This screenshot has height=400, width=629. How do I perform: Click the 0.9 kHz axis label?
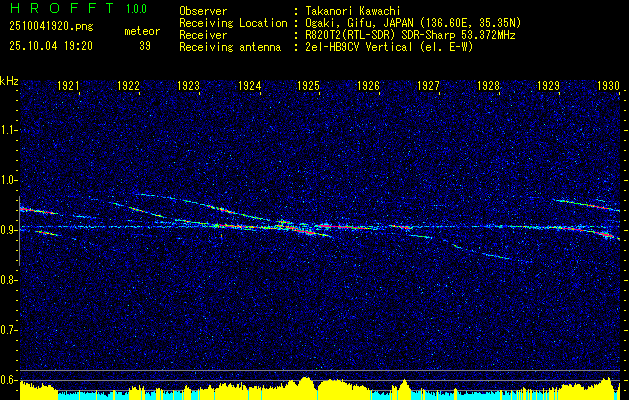click(8, 230)
